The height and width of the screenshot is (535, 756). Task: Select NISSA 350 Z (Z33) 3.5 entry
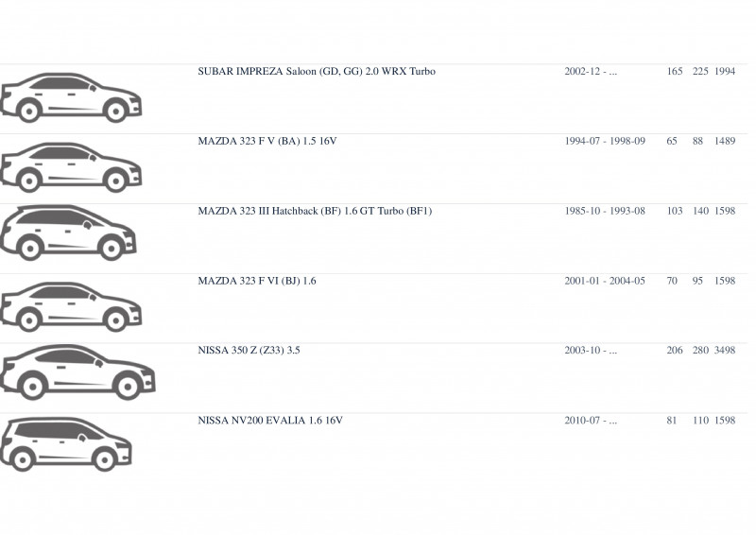(249, 351)
